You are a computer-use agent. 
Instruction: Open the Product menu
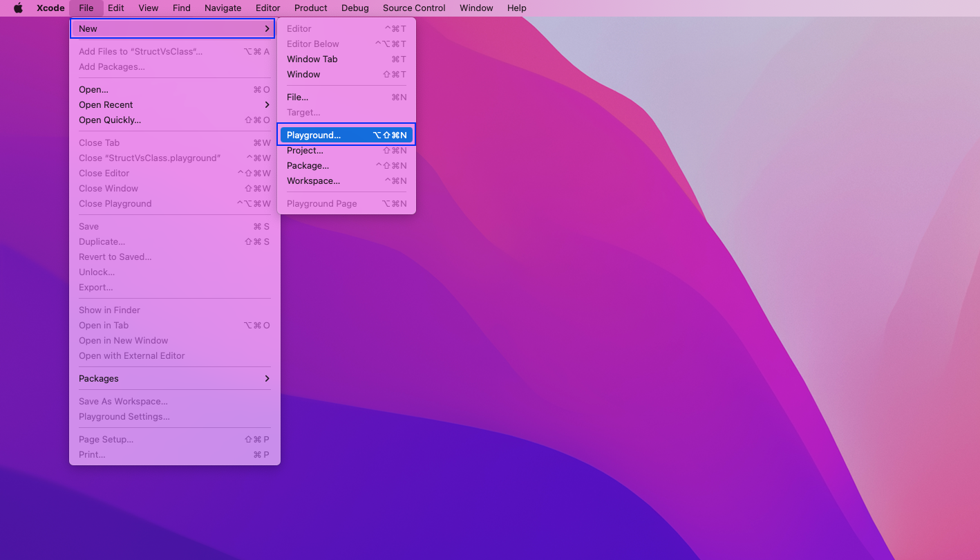(x=310, y=8)
